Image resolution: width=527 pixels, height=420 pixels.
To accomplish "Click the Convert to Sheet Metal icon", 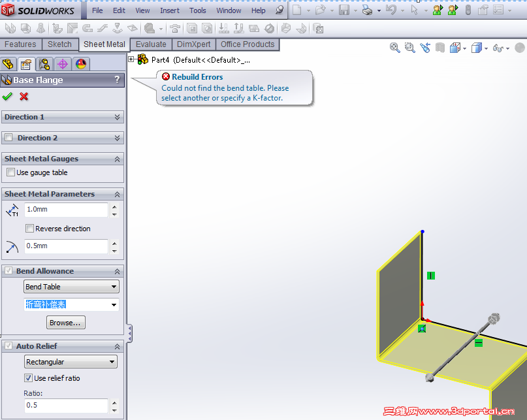I will 25,29.
